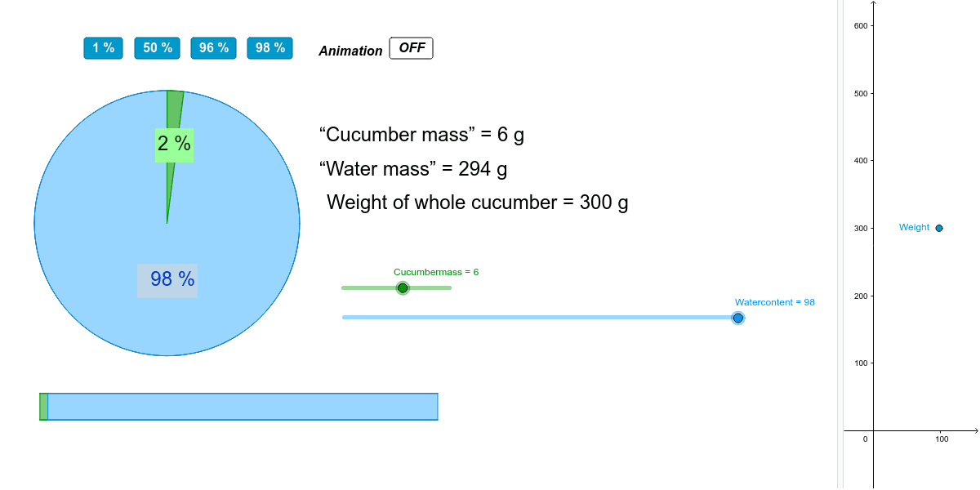Click the 1 % preset button

104,48
